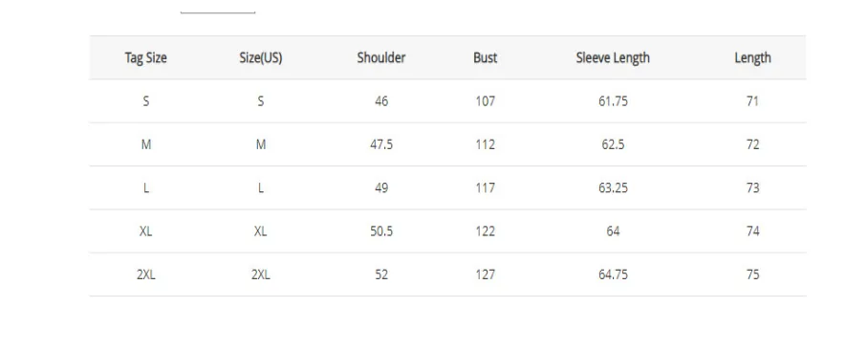Click the Length column header
The image size is (868, 351).
pyautogui.click(x=753, y=57)
